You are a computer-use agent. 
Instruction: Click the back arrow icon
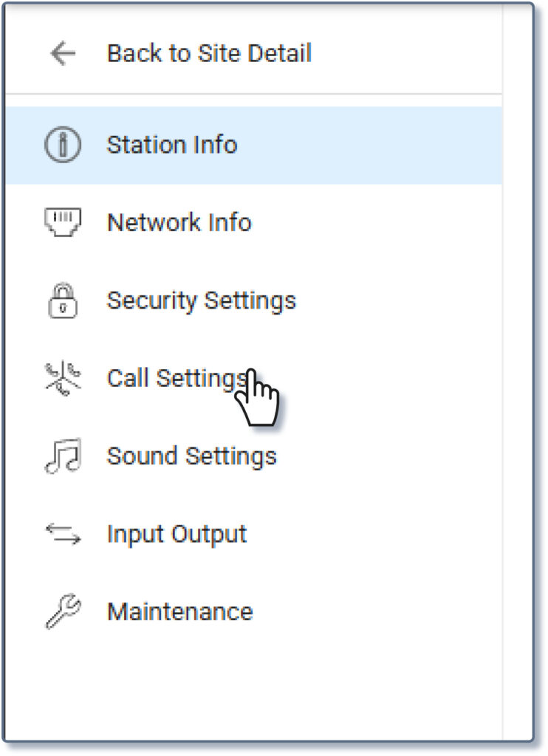(63, 54)
